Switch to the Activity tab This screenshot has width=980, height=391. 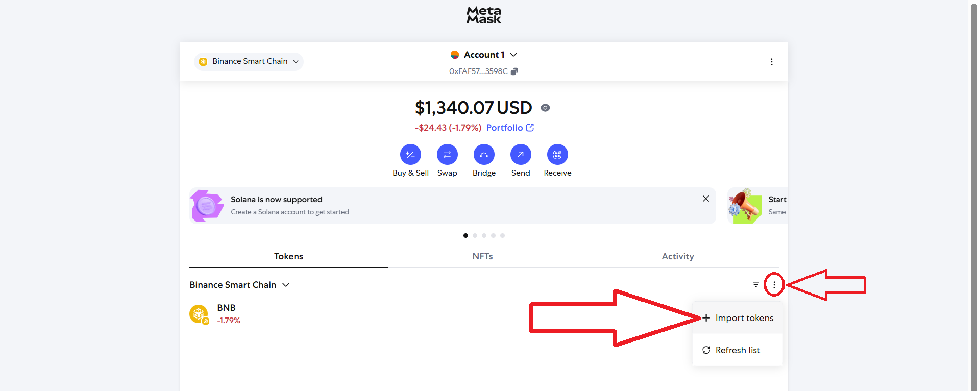678,256
